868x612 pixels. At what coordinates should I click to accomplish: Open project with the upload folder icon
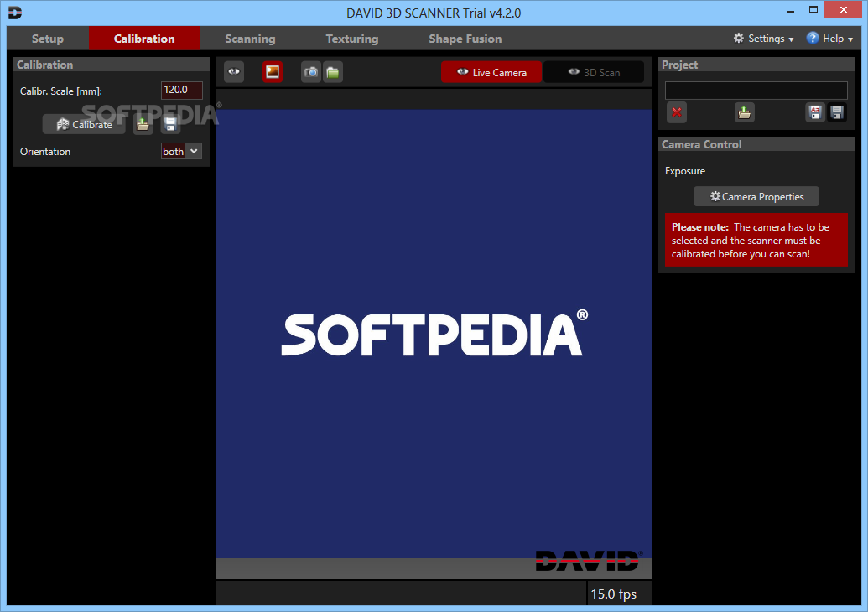[745, 112]
